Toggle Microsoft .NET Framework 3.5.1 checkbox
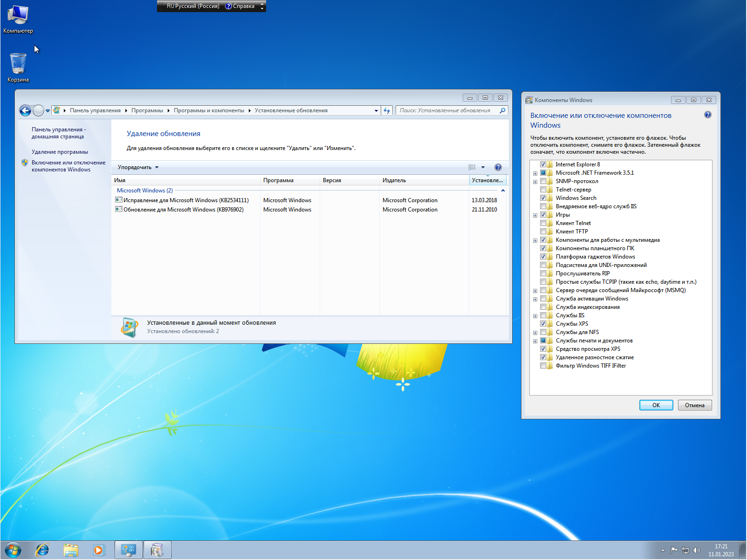 (x=543, y=173)
